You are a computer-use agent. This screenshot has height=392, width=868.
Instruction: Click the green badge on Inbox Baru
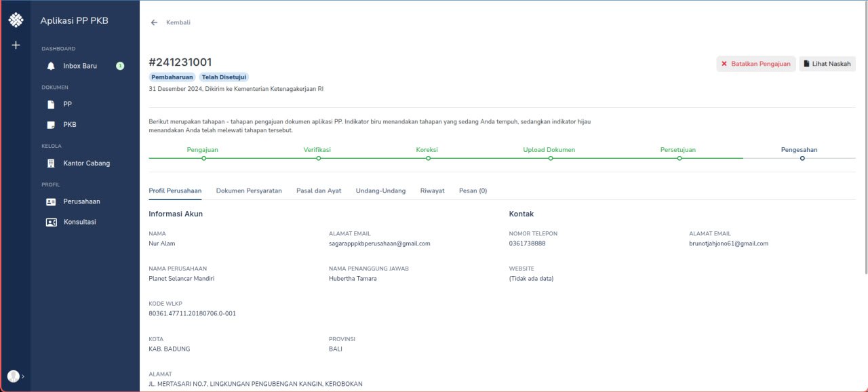tap(120, 66)
